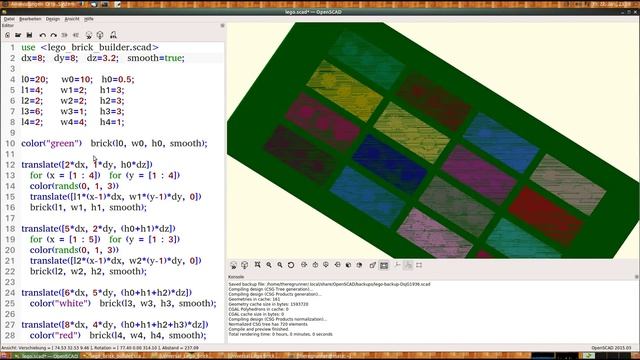Viewport: 640px width, 360px height.
Task: Switch to the Top view
Action: [315, 265]
